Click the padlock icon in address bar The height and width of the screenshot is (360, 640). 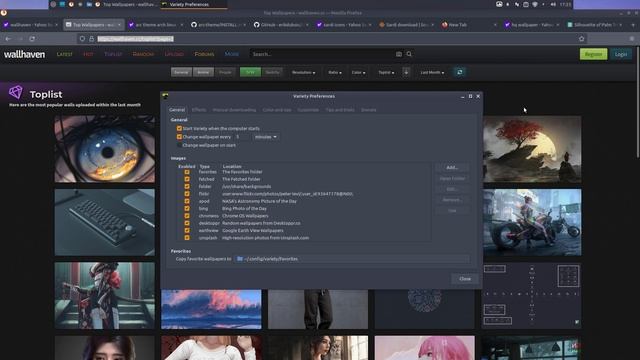click(91, 39)
